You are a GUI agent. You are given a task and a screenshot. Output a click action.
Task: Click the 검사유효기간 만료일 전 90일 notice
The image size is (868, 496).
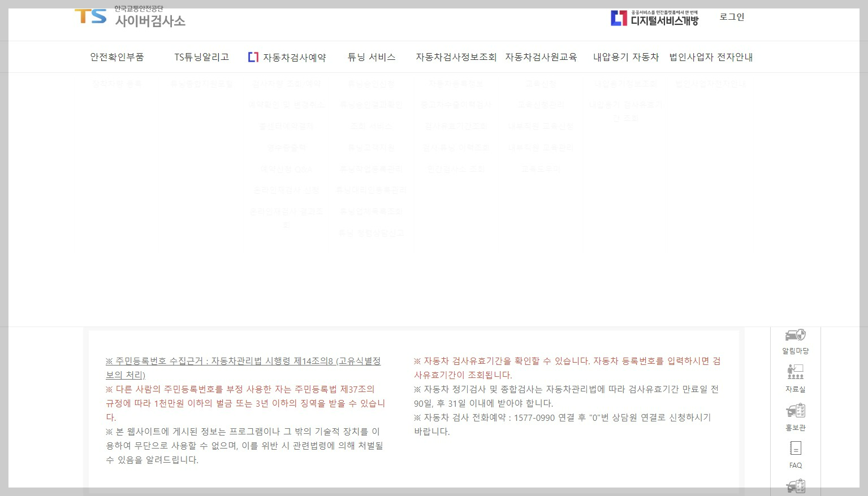(566, 396)
